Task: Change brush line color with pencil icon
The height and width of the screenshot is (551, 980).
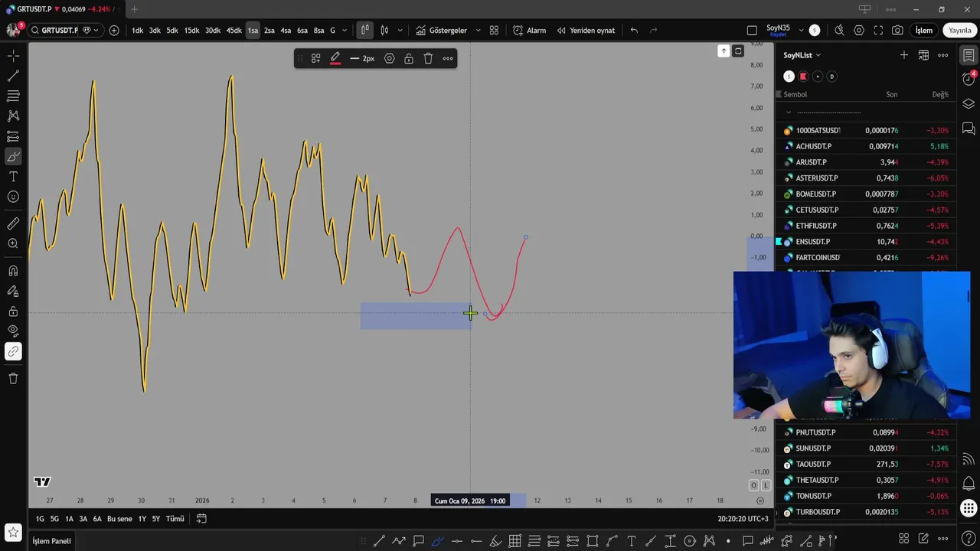Action: [335, 58]
